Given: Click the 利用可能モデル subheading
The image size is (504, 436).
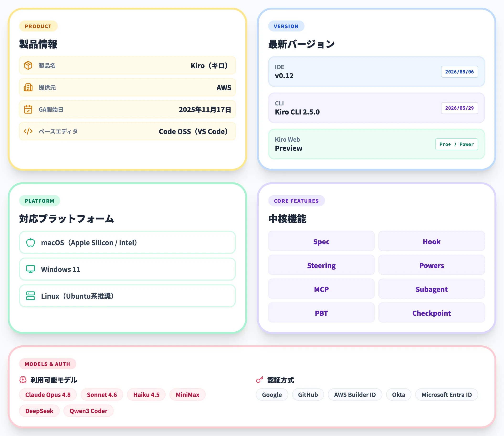Looking at the screenshot, I should [x=54, y=380].
